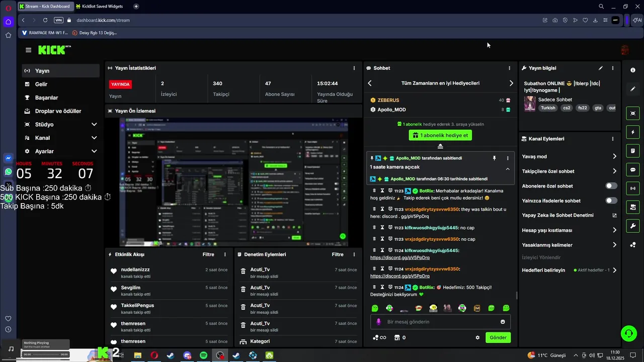Select the Stream - Kick Dashboard tab
This screenshot has width=644, height=362.
[x=45, y=7]
